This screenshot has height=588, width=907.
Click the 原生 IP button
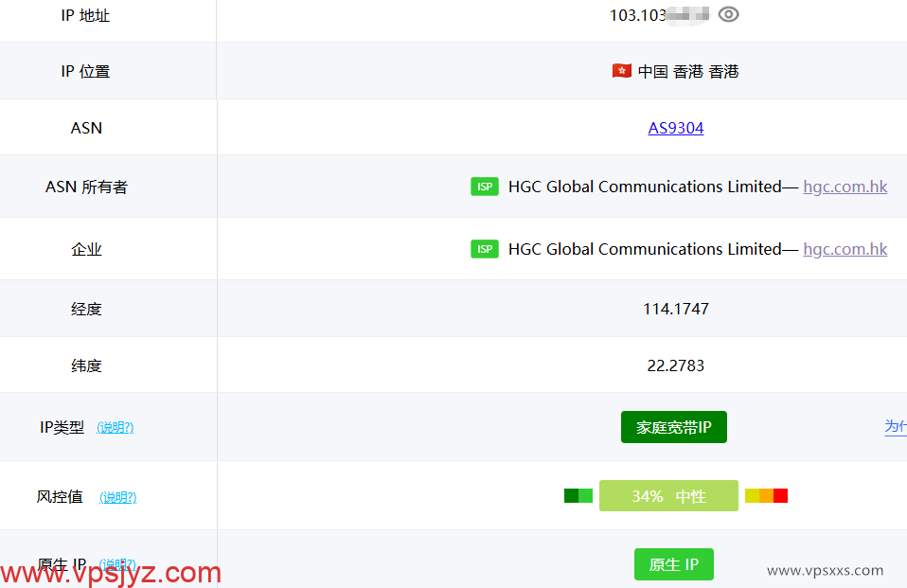[x=673, y=564]
